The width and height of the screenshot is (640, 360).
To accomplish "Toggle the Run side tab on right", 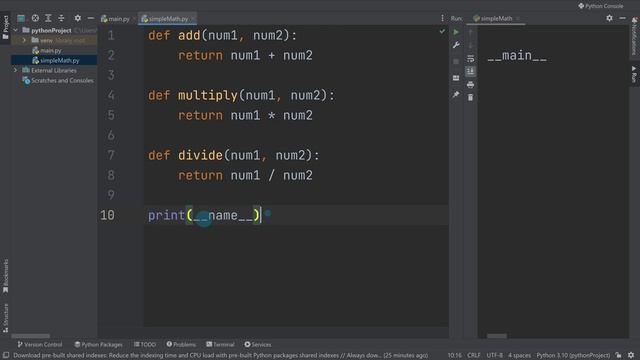I will 634,74.
